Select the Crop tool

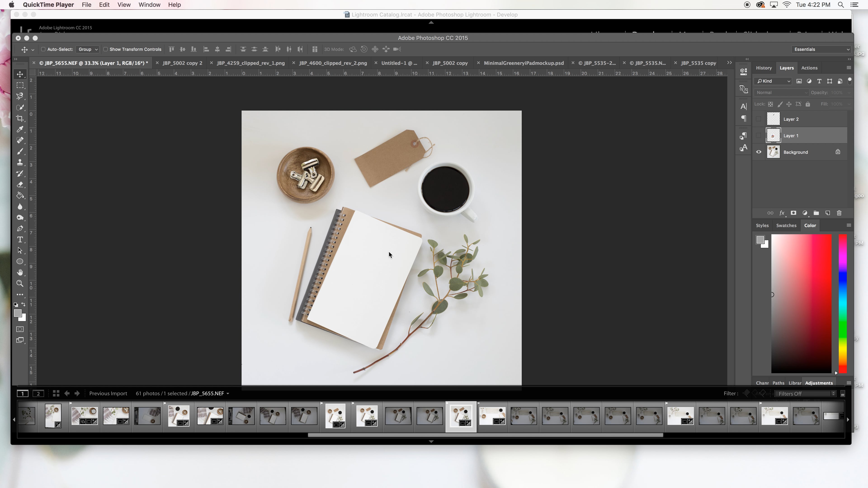20,118
